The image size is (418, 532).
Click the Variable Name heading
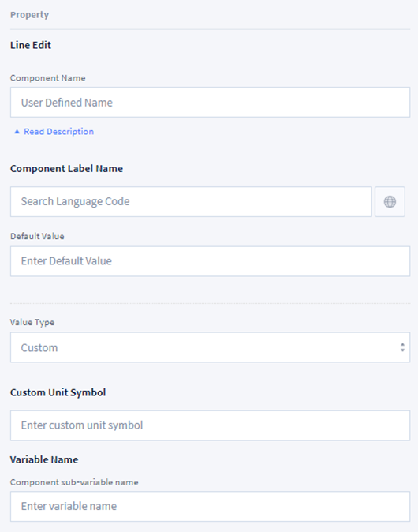[x=44, y=459]
